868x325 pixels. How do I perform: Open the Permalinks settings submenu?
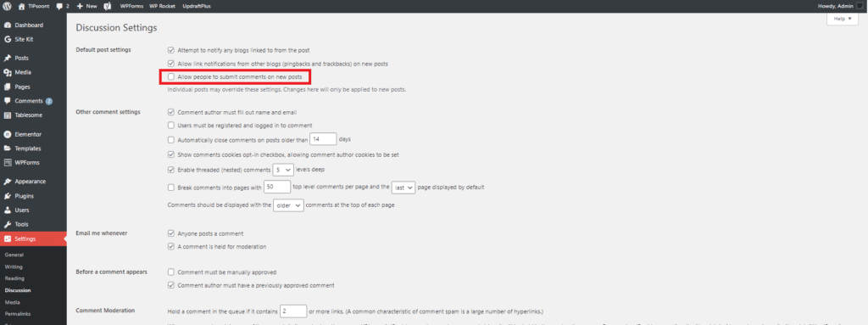(17, 314)
